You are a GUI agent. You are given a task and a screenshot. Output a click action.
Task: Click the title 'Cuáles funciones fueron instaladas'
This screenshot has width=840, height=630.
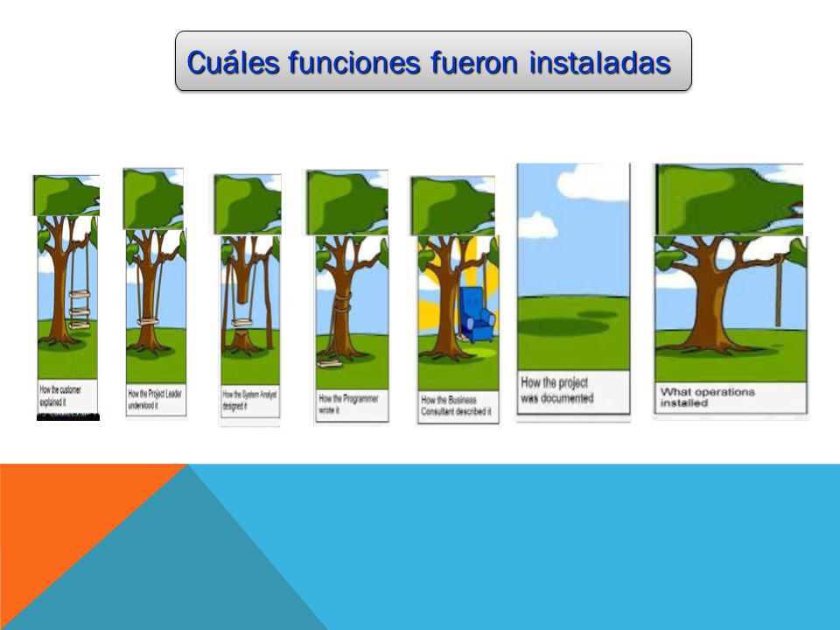pos(429,63)
